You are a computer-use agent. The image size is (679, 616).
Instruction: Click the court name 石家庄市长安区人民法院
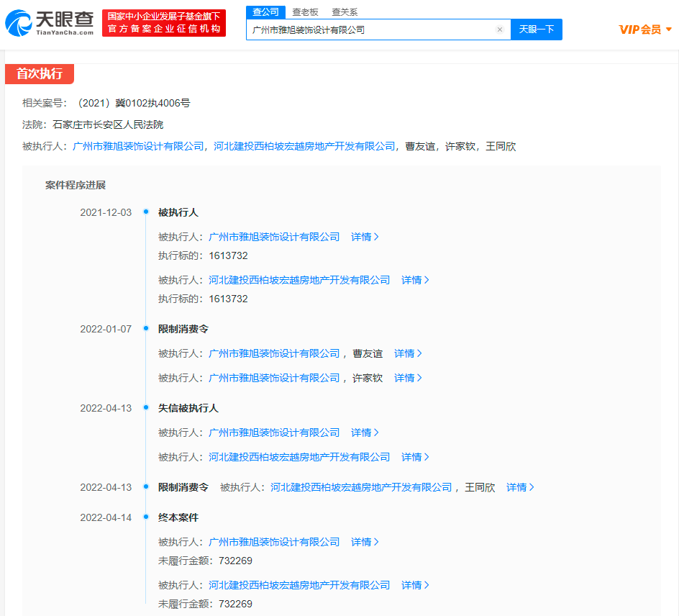click(108, 124)
